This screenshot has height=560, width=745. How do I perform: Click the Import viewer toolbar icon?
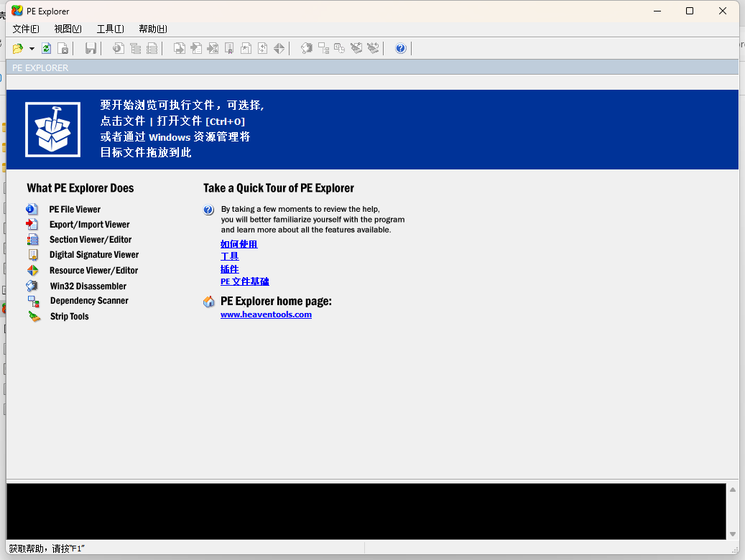196,48
